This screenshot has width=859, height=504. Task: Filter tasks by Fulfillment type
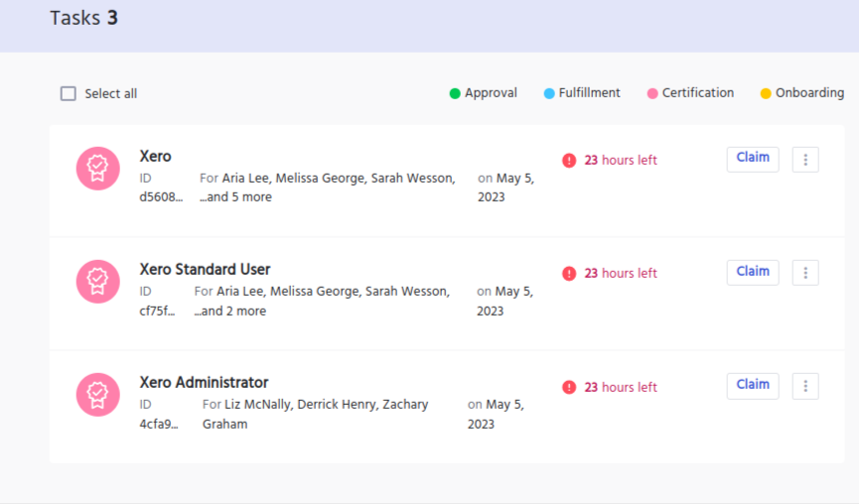pyautogui.click(x=589, y=93)
